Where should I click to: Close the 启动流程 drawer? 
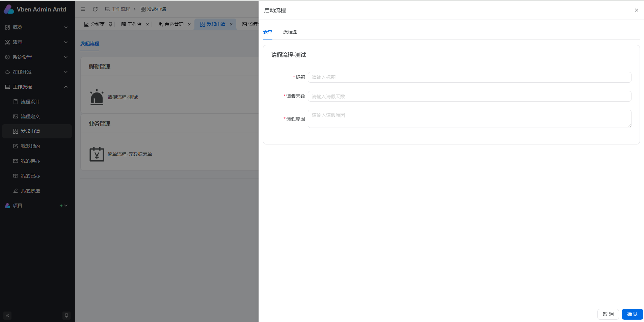click(x=637, y=10)
